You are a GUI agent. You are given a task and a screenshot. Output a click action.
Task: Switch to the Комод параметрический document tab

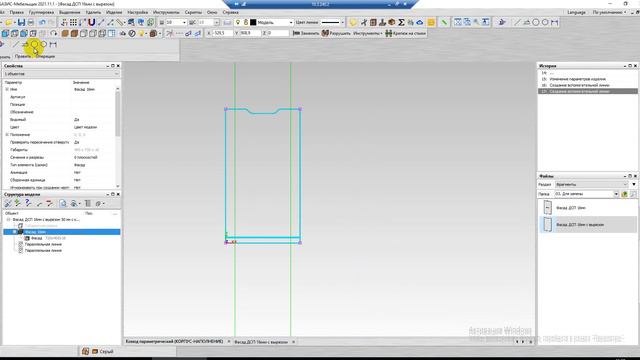pos(174,341)
